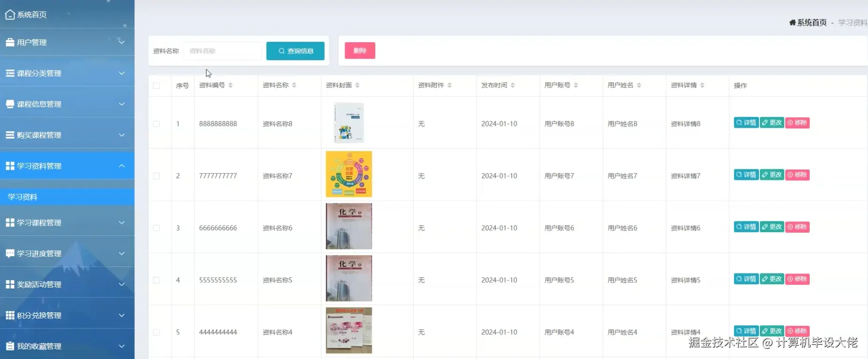Screen dimensions: 868x359
Task: Click 更改 button for 资料名称7 row
Action: pos(772,175)
